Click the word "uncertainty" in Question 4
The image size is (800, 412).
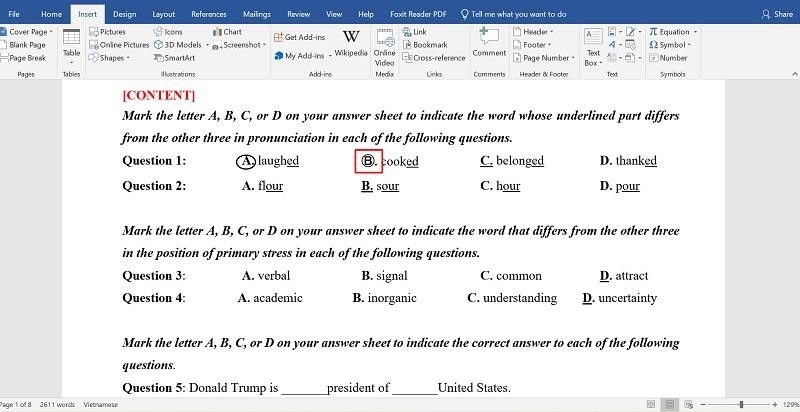pyautogui.click(x=627, y=298)
